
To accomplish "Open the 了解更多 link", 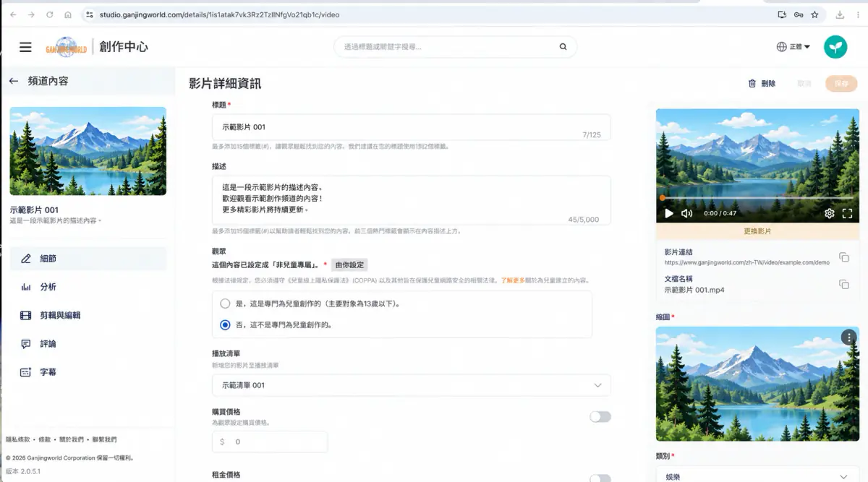I will [512, 280].
